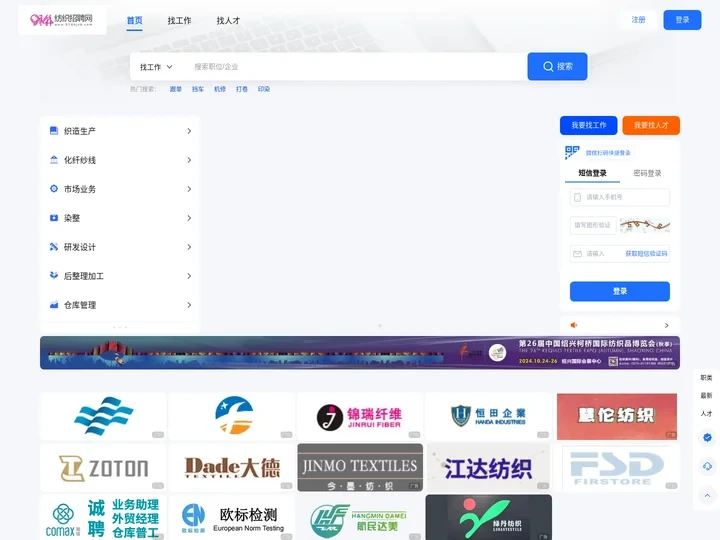Switch to the 短信登录 tab

click(592, 173)
